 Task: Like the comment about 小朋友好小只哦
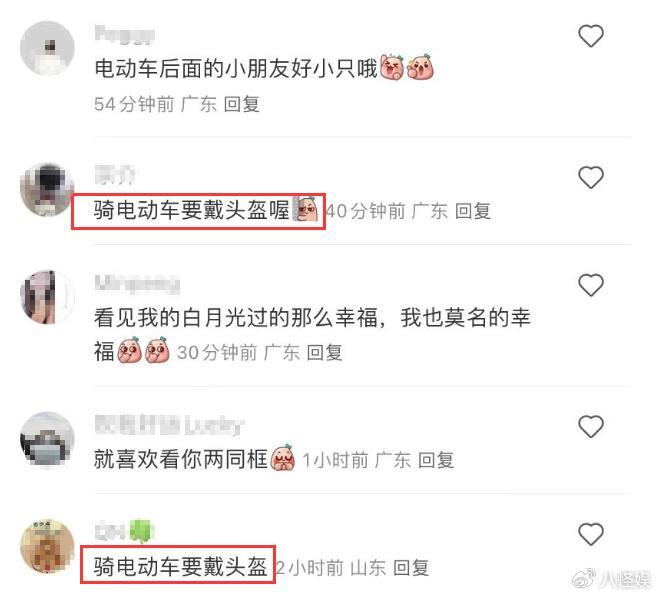[591, 36]
